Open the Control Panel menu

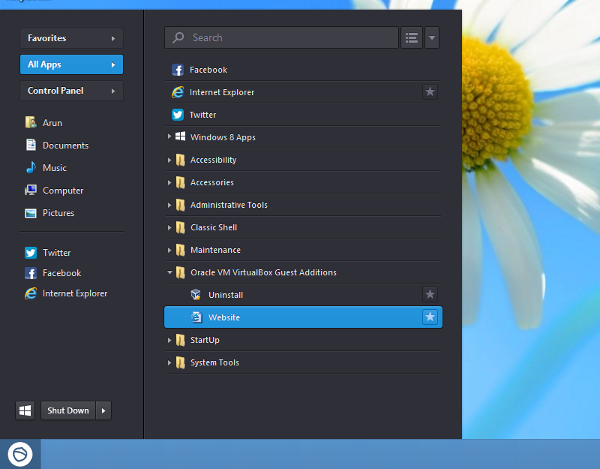coord(72,91)
